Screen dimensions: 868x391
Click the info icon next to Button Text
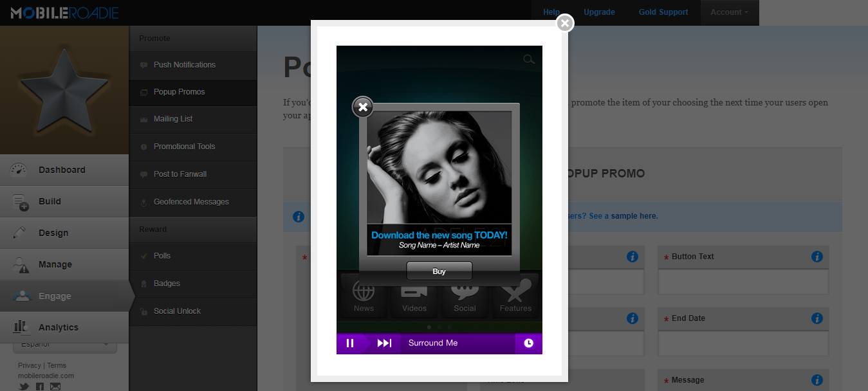tap(817, 257)
